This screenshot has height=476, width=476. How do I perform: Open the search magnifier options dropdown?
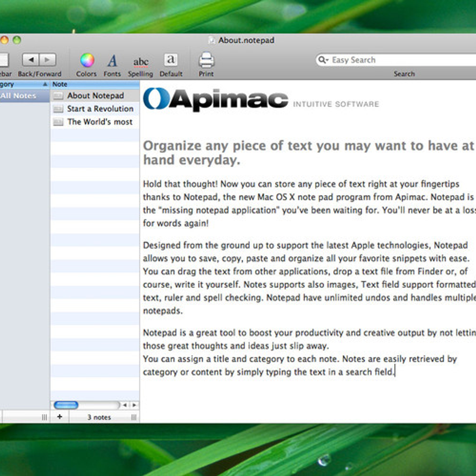pos(324,60)
